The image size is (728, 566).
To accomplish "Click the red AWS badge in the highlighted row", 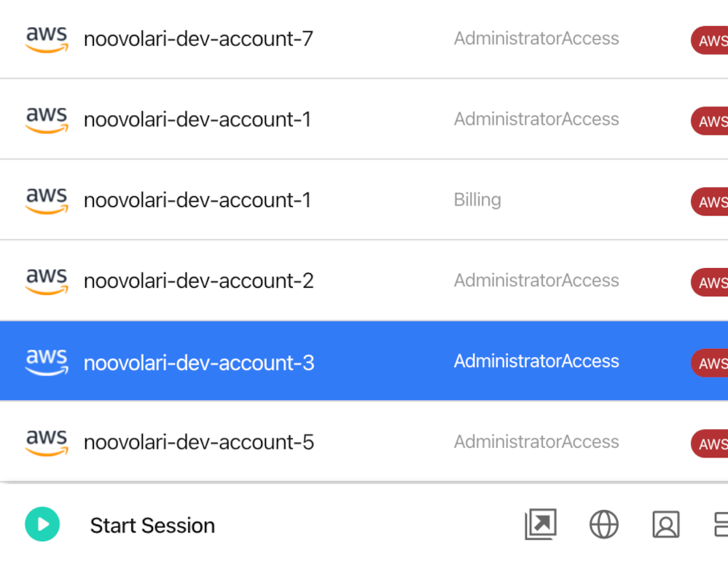I will coord(710,363).
